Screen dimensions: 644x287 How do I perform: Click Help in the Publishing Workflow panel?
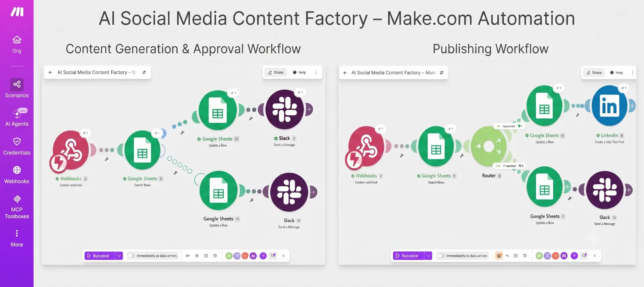pos(616,73)
